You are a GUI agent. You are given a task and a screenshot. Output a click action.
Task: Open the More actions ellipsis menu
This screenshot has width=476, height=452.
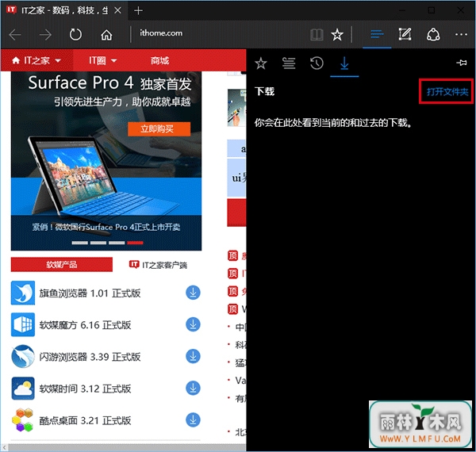(461, 35)
